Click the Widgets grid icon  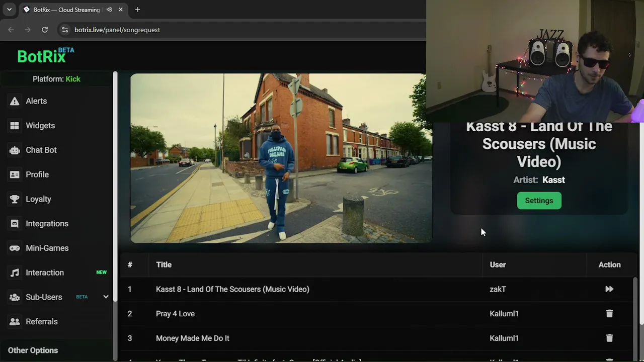coord(15,126)
